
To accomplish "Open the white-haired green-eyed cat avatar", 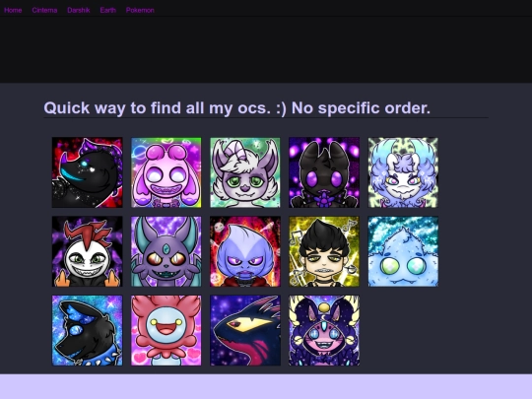I will click(245, 172).
